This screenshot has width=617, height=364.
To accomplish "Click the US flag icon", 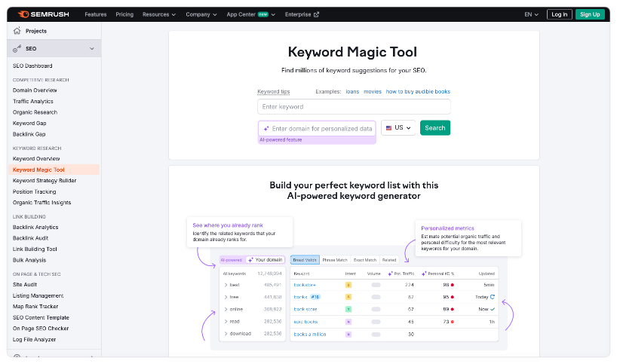I will (x=388, y=128).
